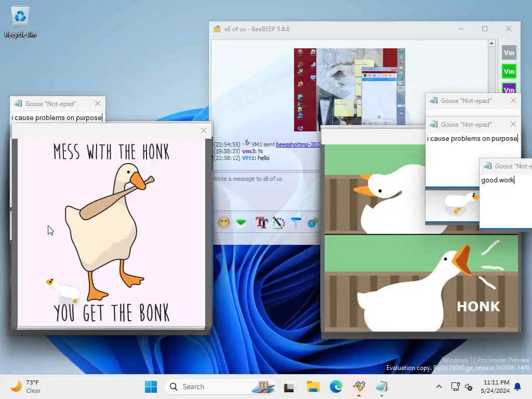Screen dimensions: 532x399
Task: Click the muted volume tray icon
Action: (x=469, y=387)
